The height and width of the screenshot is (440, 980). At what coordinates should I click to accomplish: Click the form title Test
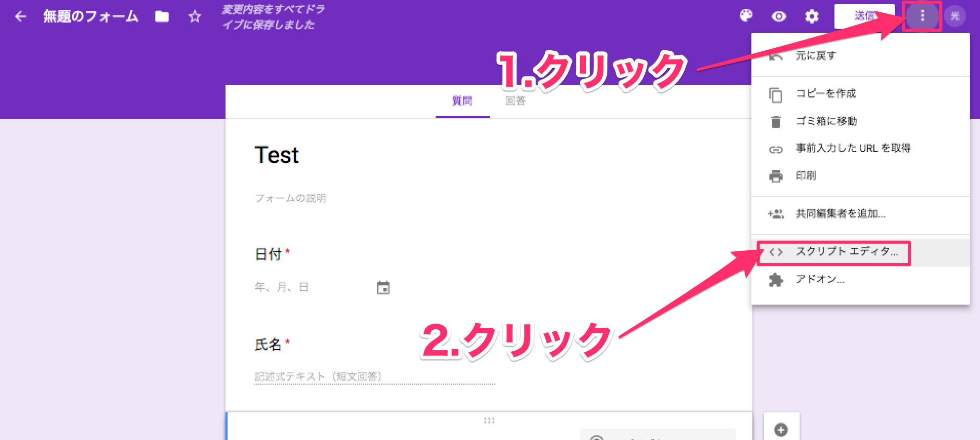point(277,155)
